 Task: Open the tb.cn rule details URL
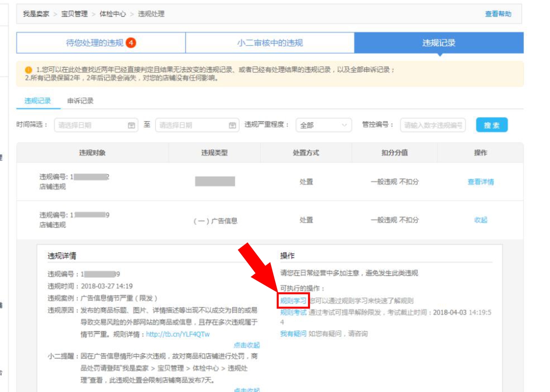pos(177,334)
